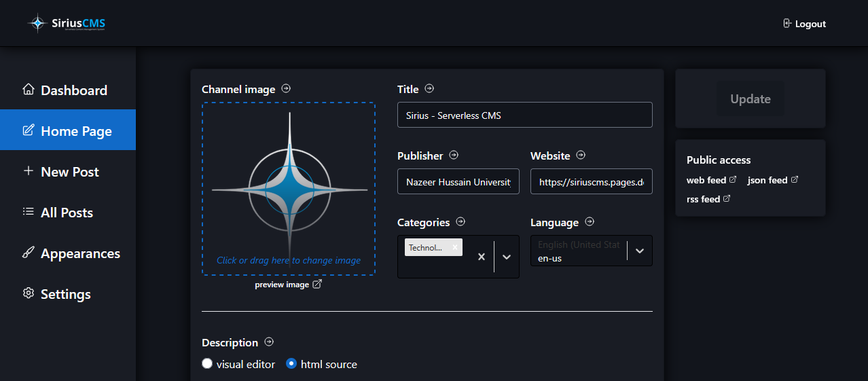Expand the Categories dropdown

506,257
